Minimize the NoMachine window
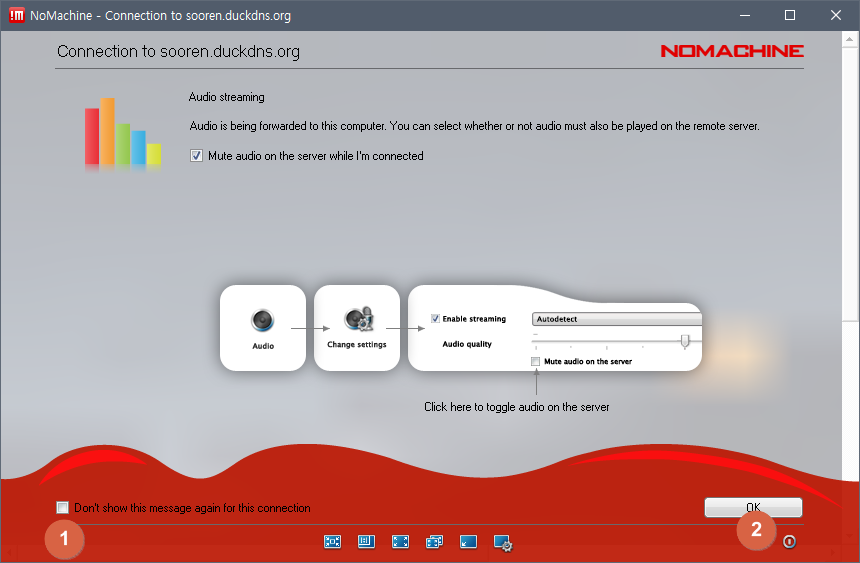This screenshot has height=563, width=860. [745, 15]
